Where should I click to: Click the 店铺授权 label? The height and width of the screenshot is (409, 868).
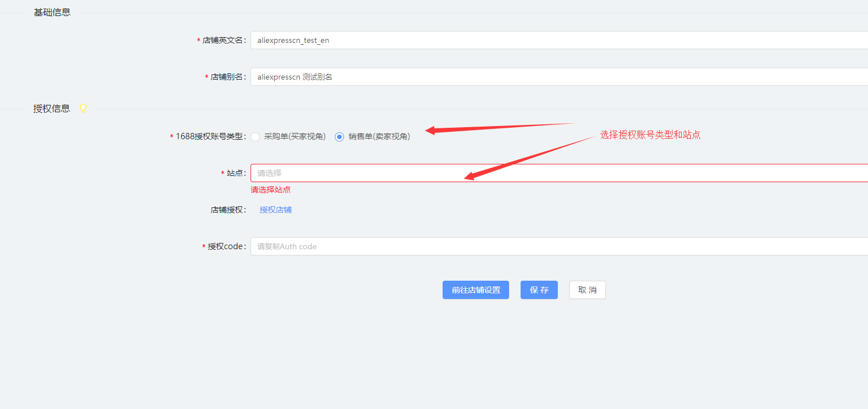[x=228, y=210]
